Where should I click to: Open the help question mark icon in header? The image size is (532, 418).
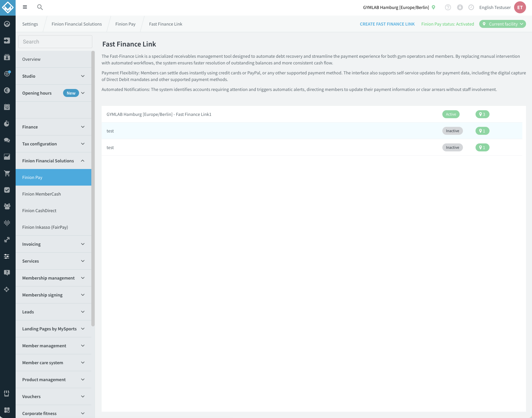pyautogui.click(x=448, y=7)
